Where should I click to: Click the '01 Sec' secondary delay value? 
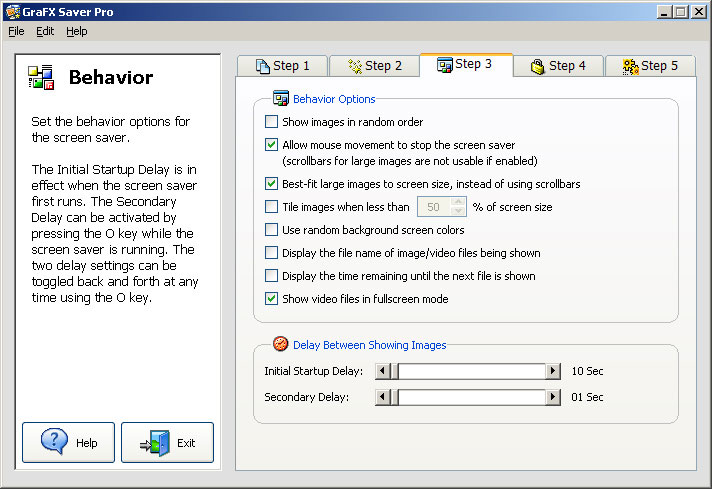587,397
